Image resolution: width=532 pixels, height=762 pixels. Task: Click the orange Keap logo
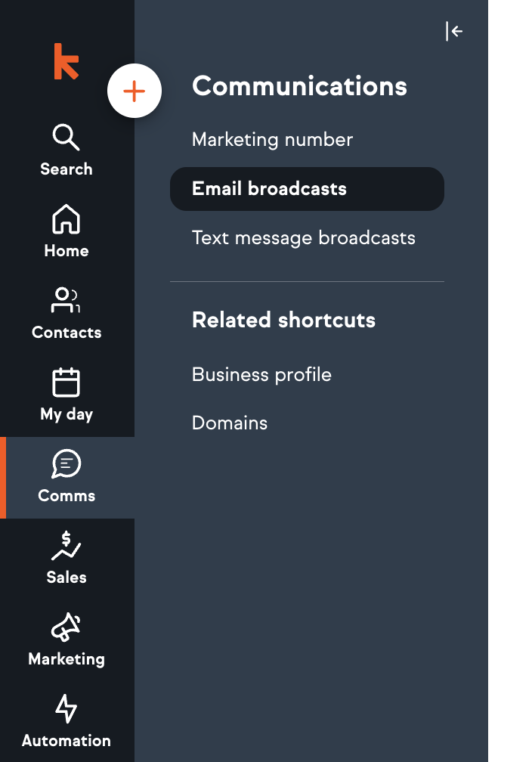coord(66,61)
